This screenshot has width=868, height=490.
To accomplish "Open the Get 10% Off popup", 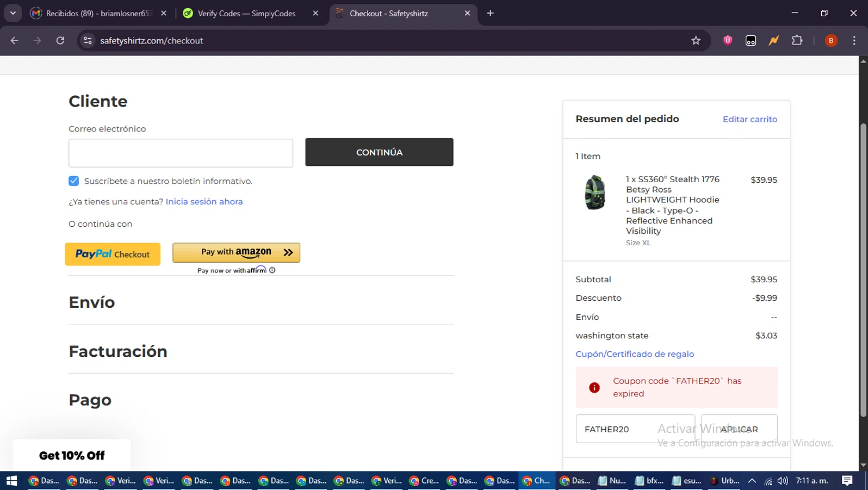I will point(72,455).
